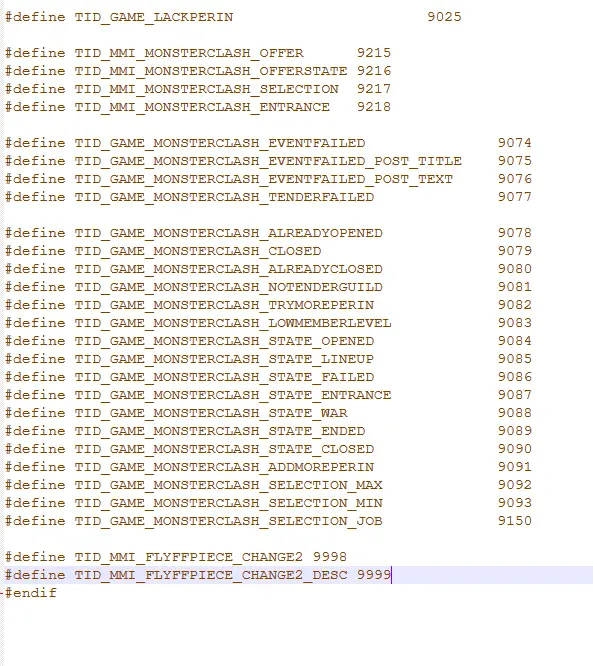This screenshot has width=593, height=666.
Task: Click the value 9086
Action: (515, 377)
